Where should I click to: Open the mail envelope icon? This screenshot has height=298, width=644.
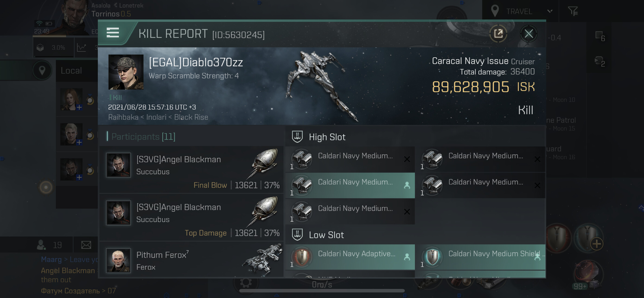tap(86, 245)
